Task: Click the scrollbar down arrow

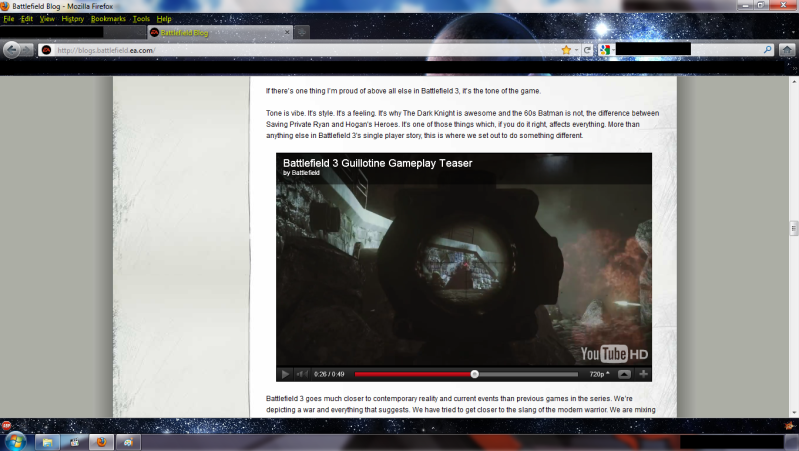Action: pos(794,413)
